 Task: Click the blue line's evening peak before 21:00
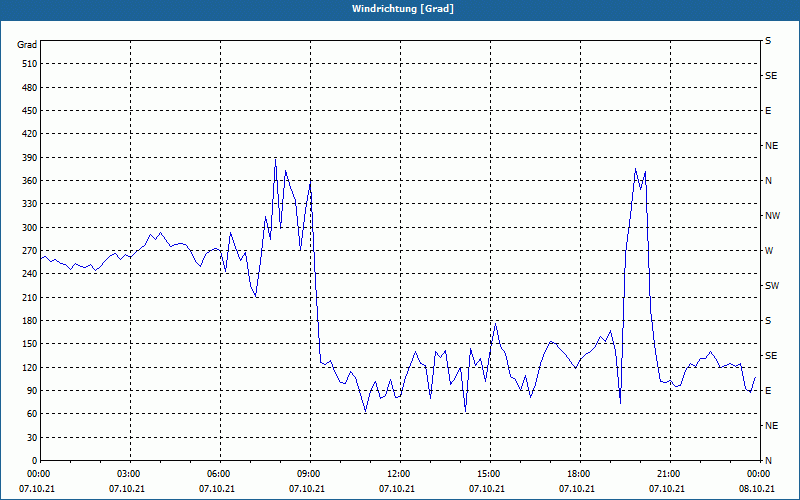click(x=635, y=169)
